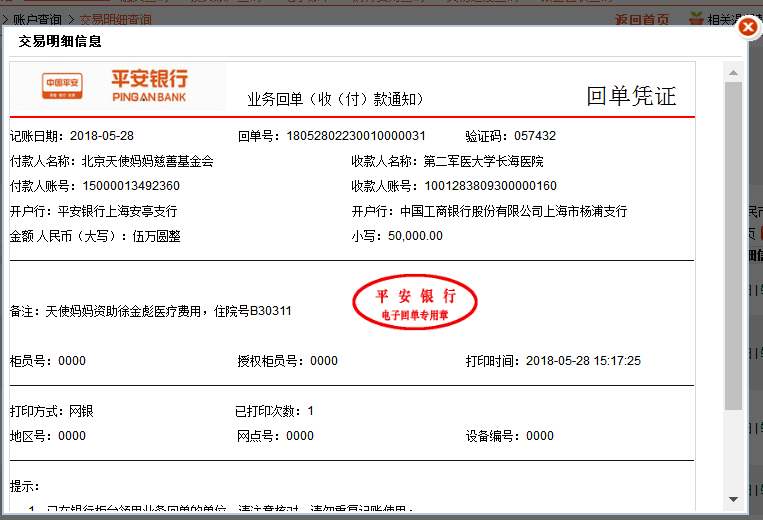Image resolution: width=763 pixels, height=520 pixels.
Task: Open the 账户查询 breadcrumb
Action: [x=37, y=19]
